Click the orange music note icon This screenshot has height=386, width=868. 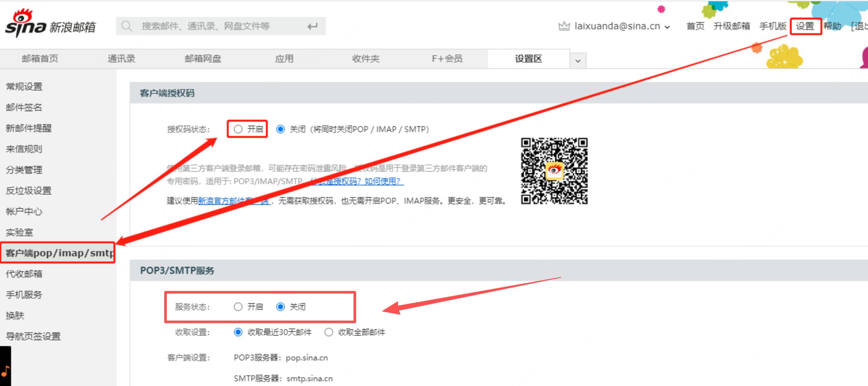click(6, 371)
